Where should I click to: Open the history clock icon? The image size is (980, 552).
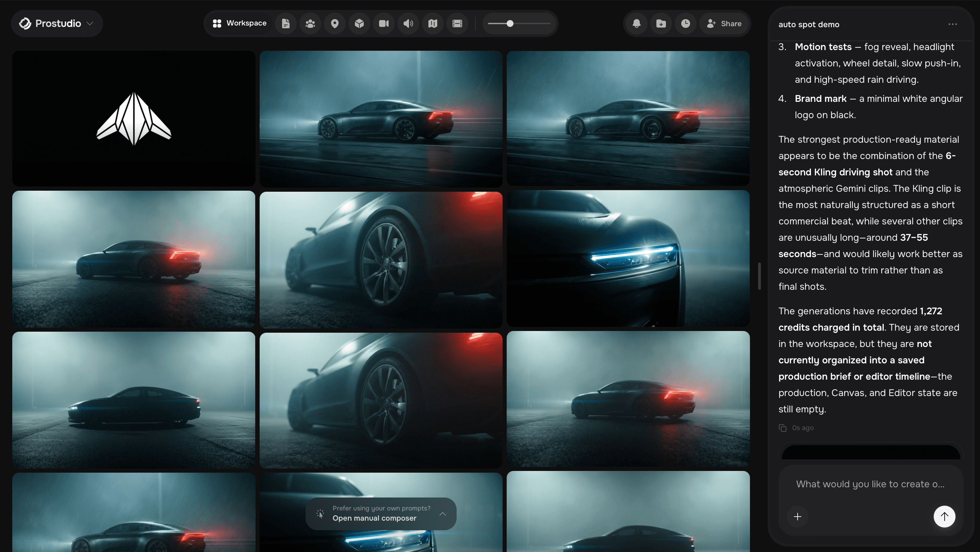(x=686, y=23)
